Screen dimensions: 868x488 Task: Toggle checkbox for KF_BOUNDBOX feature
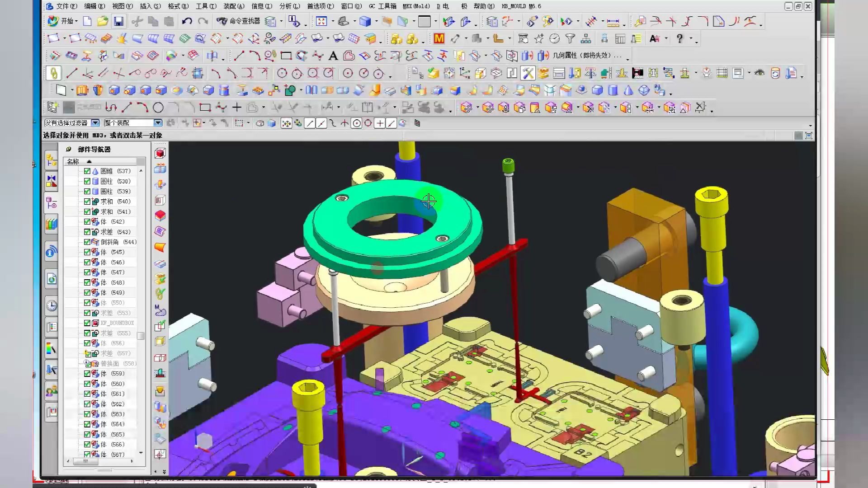[x=87, y=323]
